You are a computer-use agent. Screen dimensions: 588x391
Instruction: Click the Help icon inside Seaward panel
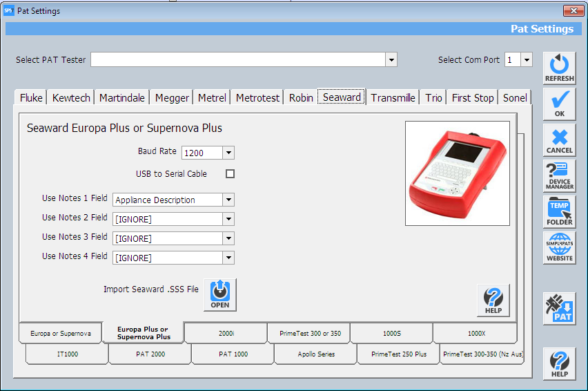[493, 301]
